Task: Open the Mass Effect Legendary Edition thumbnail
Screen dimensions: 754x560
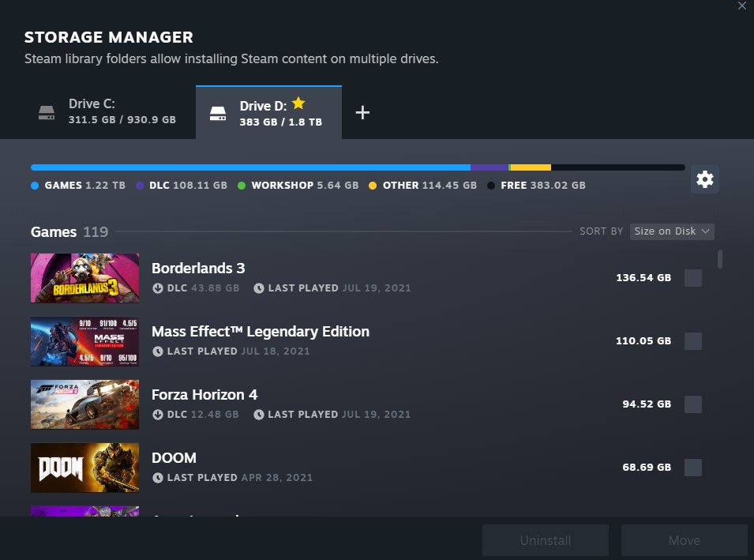Action: (84, 341)
